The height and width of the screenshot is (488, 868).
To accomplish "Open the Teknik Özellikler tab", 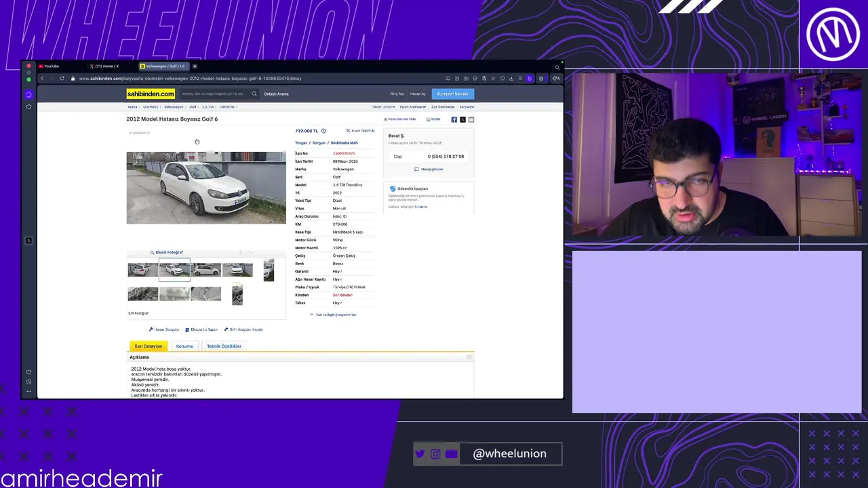I will pyautogui.click(x=224, y=346).
